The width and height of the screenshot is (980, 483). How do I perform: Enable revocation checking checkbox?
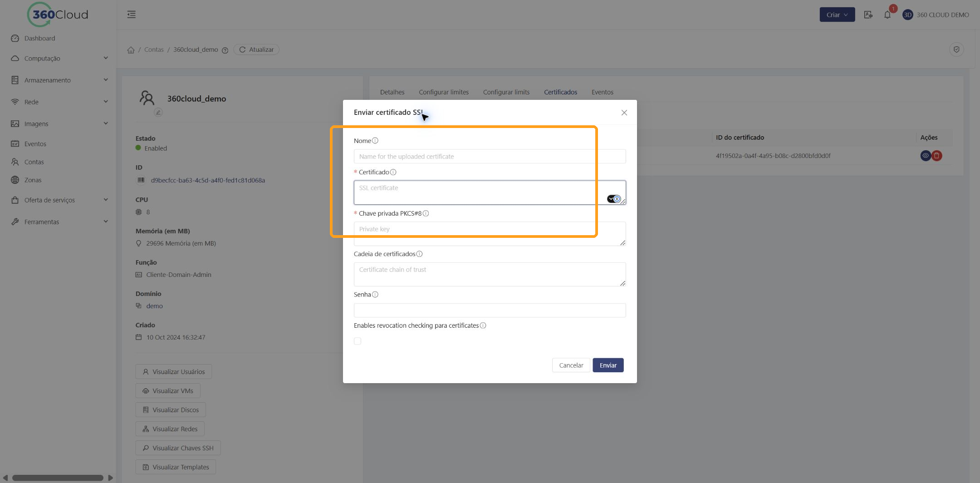[x=358, y=341]
